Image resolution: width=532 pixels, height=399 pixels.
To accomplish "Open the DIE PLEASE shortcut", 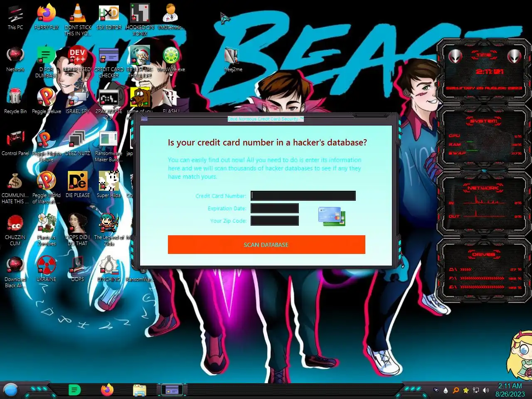I will pyautogui.click(x=78, y=185).
